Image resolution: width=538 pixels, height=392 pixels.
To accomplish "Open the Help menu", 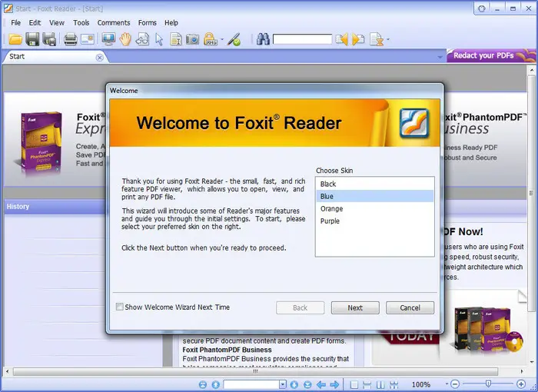I will [171, 22].
